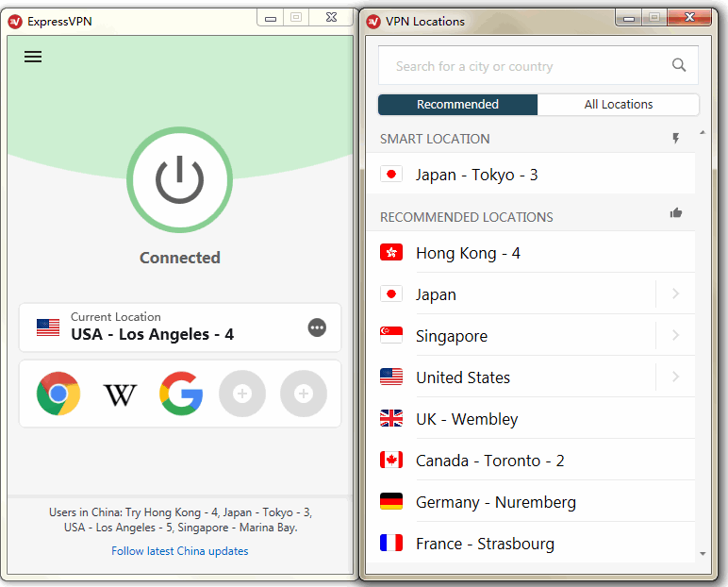Click the Japan flag in Smart Location
728x587 pixels.
point(391,175)
